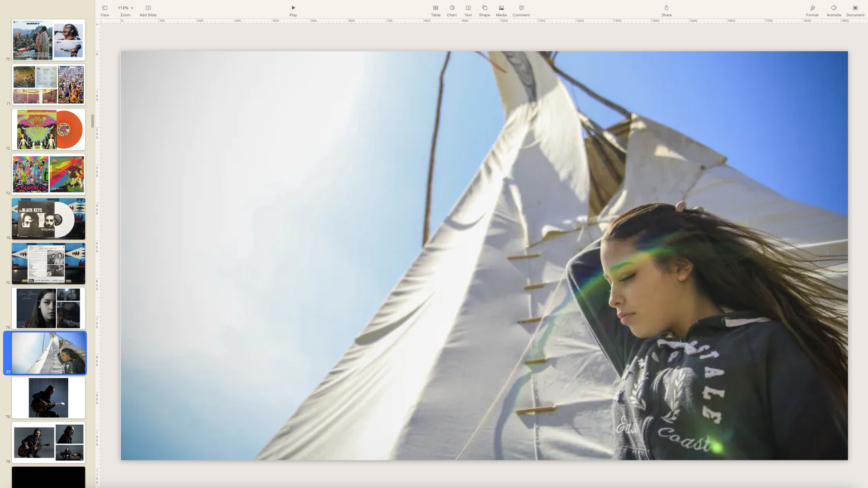Screen dimensions: 868x488
Task: Select slide 72 orange vinyl thumbnail
Action: click(48, 130)
